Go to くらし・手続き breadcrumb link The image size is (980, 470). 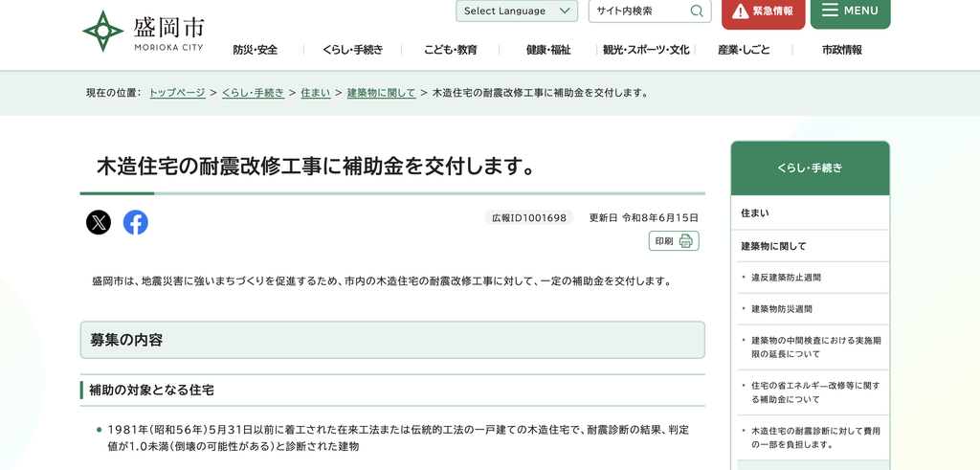coord(253,93)
